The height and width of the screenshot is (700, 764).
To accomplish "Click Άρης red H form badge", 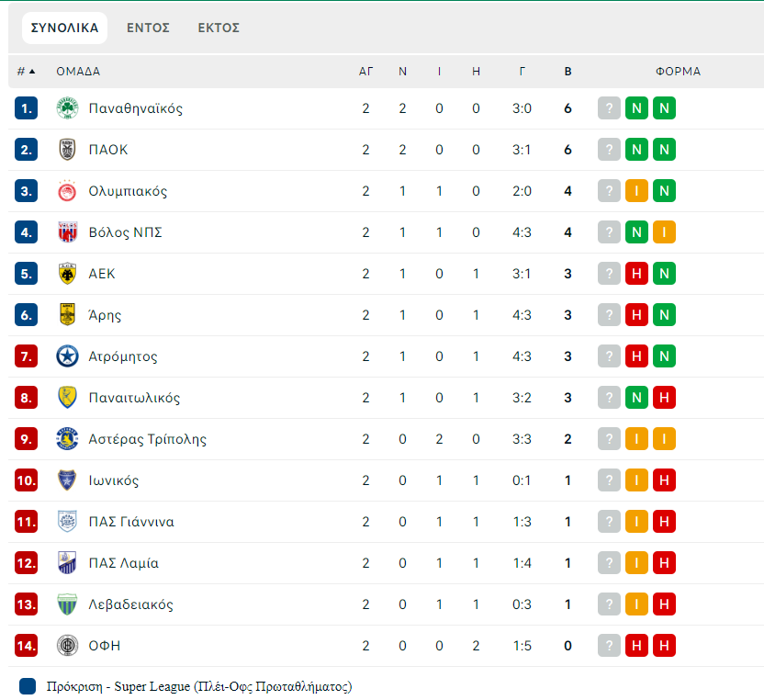I will (x=636, y=315).
